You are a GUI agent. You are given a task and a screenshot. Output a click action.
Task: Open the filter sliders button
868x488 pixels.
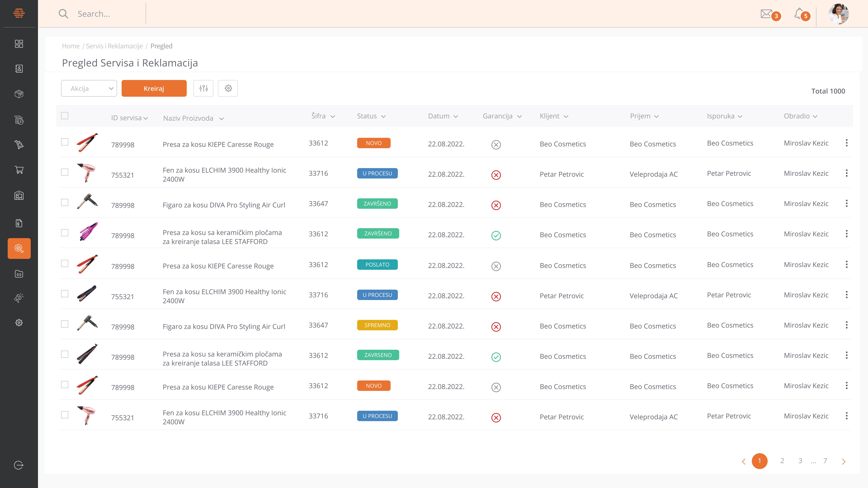click(x=204, y=88)
